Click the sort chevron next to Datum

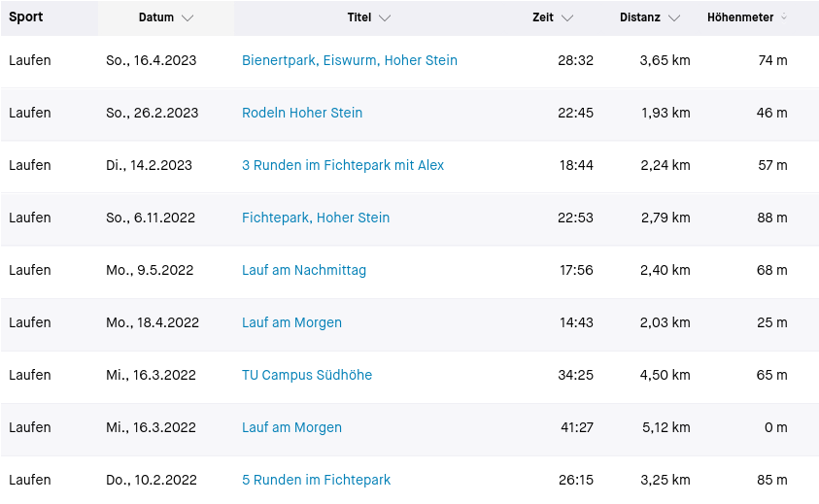[188, 18]
